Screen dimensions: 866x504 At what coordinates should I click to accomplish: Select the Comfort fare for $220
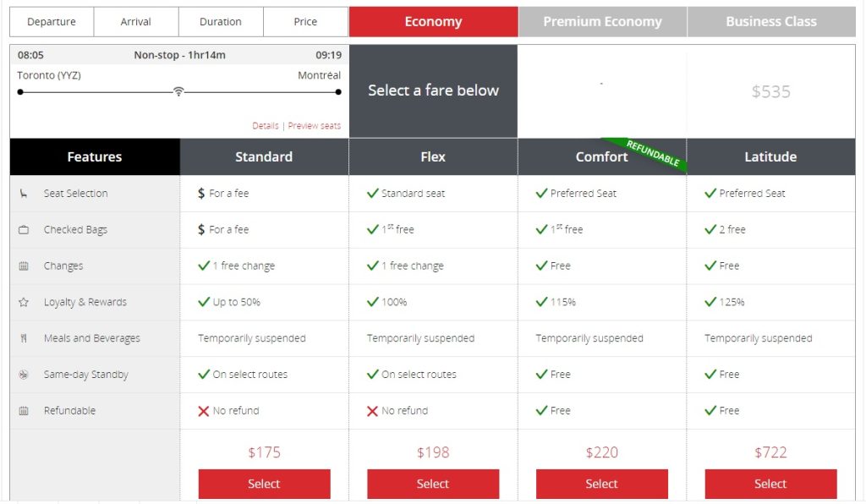602,484
